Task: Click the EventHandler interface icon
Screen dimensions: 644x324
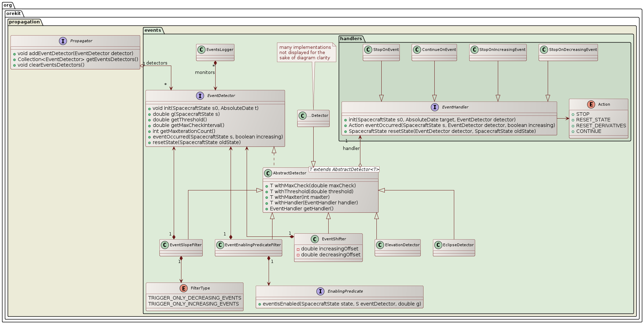Action: (x=435, y=107)
